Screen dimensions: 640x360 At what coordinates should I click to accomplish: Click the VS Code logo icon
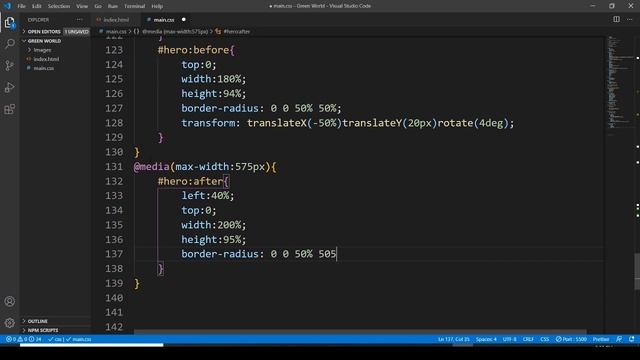click(x=7, y=6)
